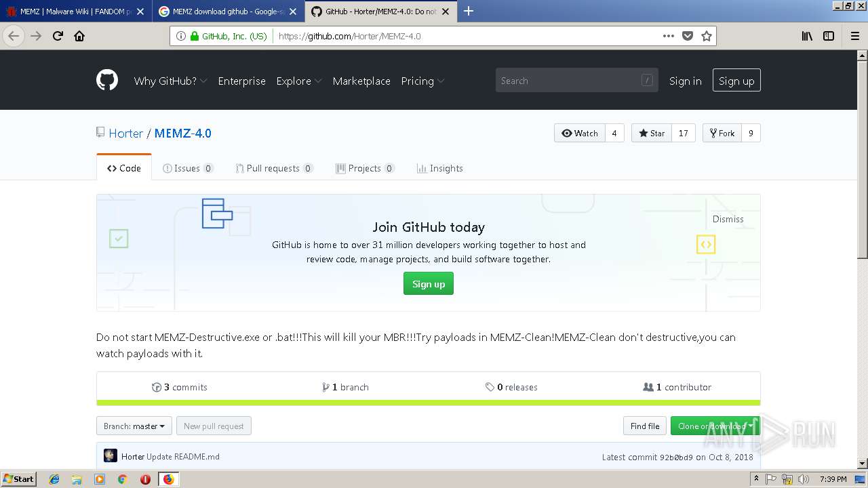868x488 pixels.
Task: Open the Firefox home page icon
Action: pos(79,36)
